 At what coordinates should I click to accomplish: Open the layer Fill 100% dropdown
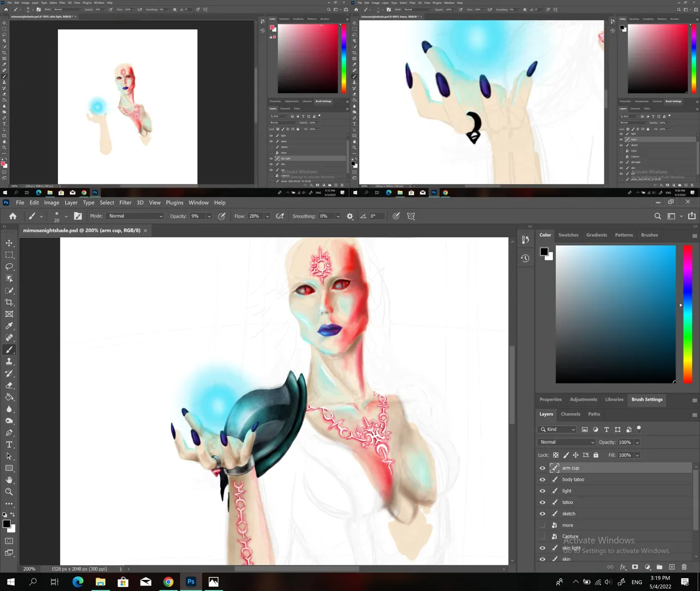(637, 455)
